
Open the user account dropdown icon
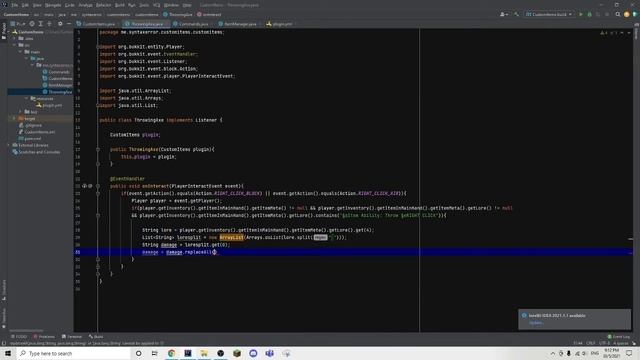coord(504,14)
